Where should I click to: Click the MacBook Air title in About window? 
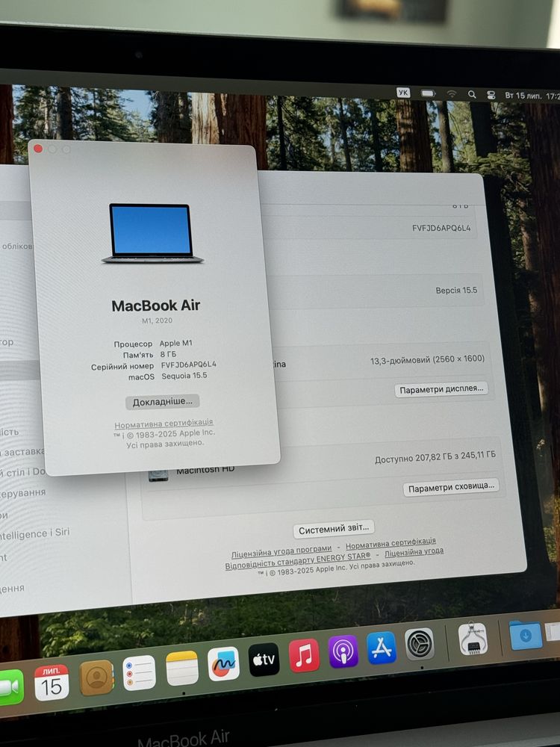coord(156,306)
